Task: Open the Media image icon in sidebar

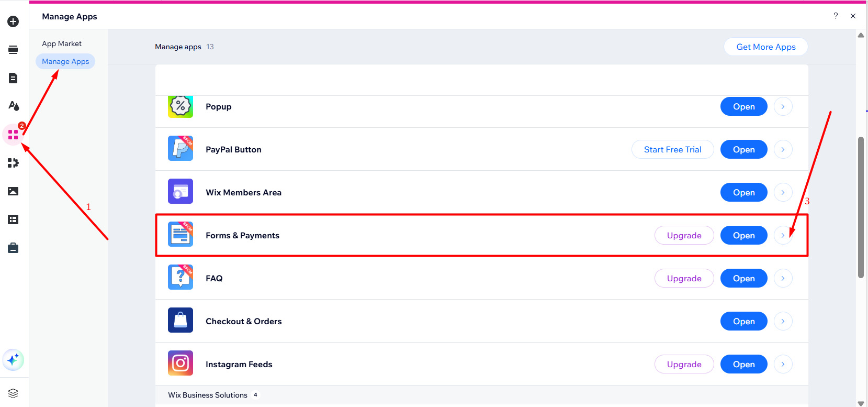Action: [13, 191]
